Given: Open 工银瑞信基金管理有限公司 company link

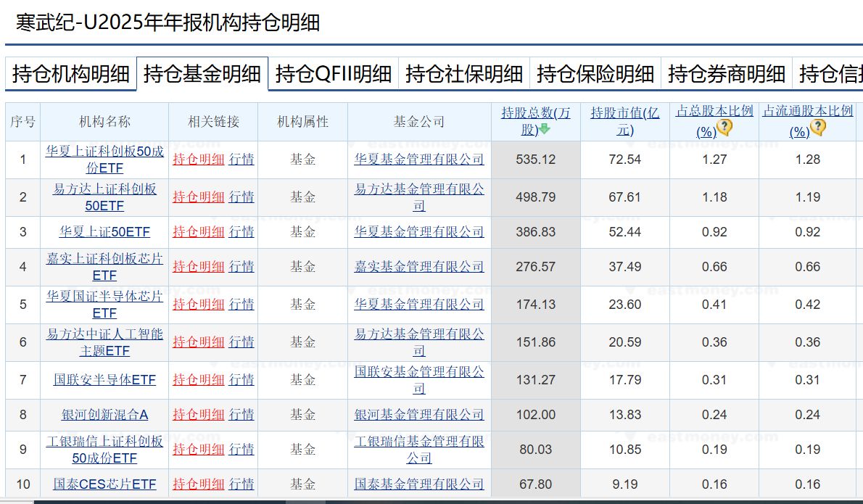Looking at the screenshot, I should point(419,450).
